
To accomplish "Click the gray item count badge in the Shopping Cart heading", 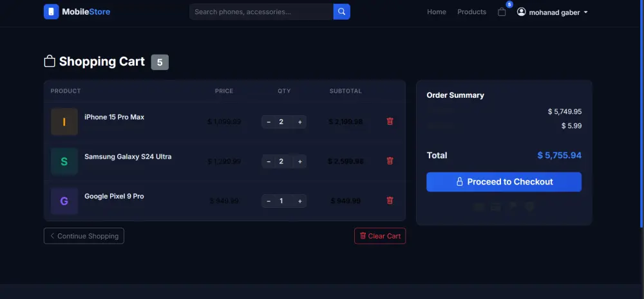I will (x=160, y=62).
